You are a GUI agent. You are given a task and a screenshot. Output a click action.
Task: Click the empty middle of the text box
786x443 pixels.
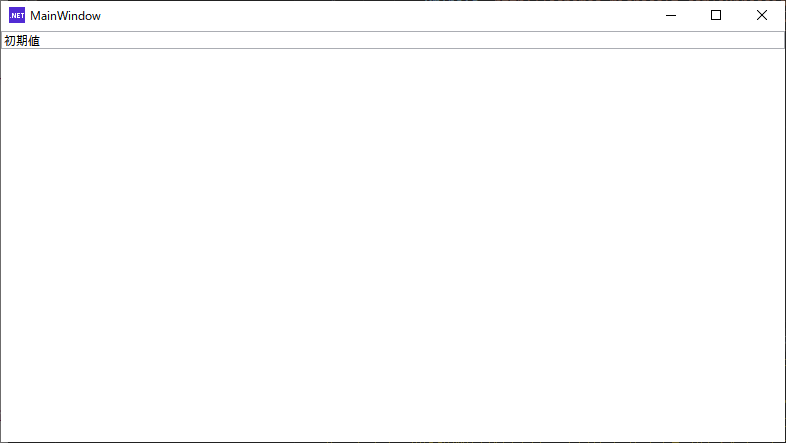[393, 40]
